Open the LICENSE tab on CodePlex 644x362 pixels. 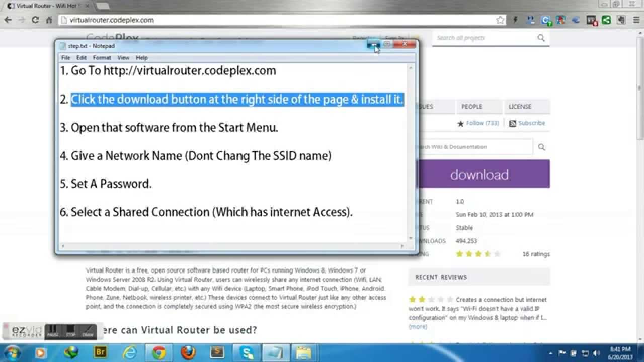pyautogui.click(x=520, y=106)
